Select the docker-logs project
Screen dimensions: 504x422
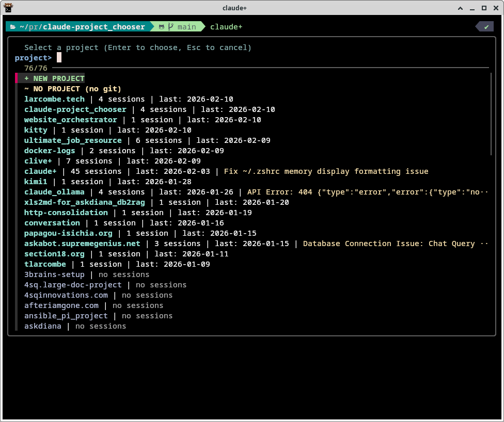tap(50, 151)
